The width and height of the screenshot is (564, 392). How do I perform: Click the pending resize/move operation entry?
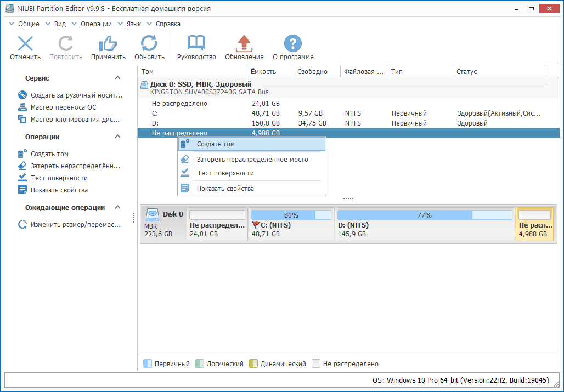[x=75, y=224]
